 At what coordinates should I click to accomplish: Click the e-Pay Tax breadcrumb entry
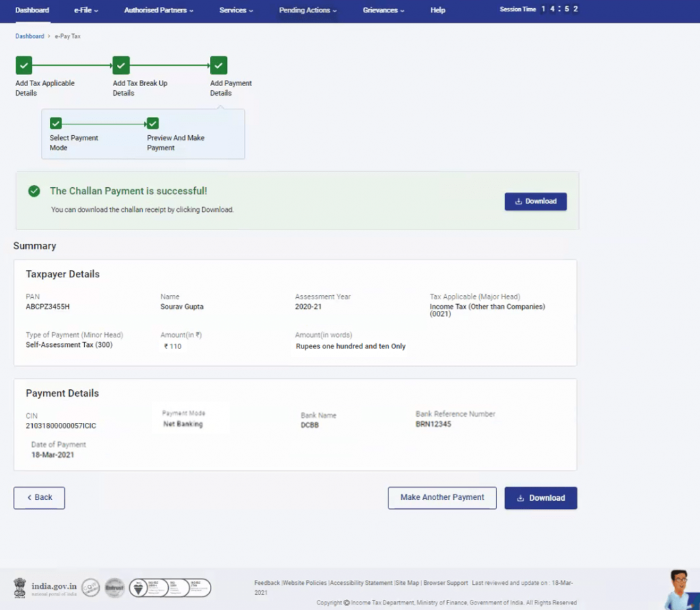coord(67,36)
